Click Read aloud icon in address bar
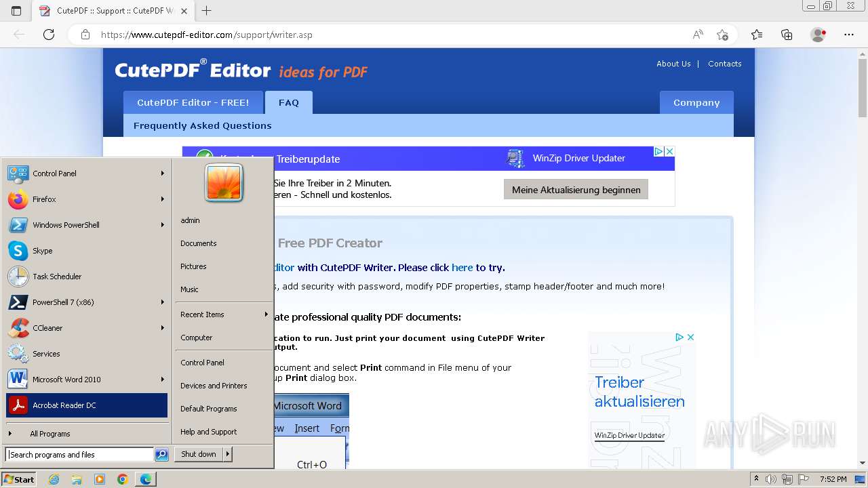The height and width of the screenshot is (488, 868). (698, 35)
